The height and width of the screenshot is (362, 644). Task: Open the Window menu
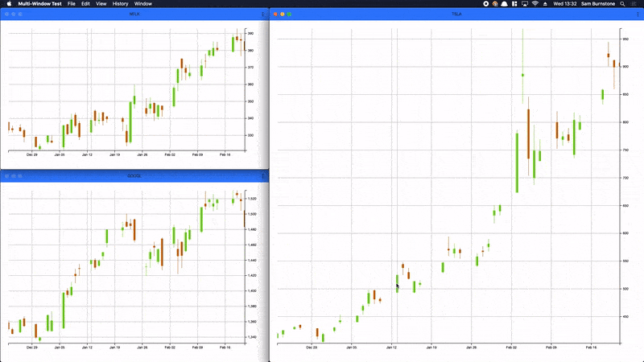tap(142, 4)
